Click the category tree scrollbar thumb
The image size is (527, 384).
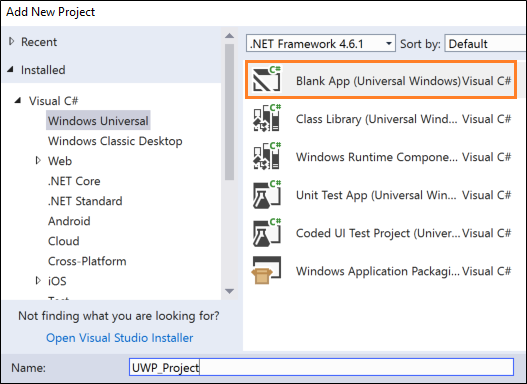coord(230,112)
